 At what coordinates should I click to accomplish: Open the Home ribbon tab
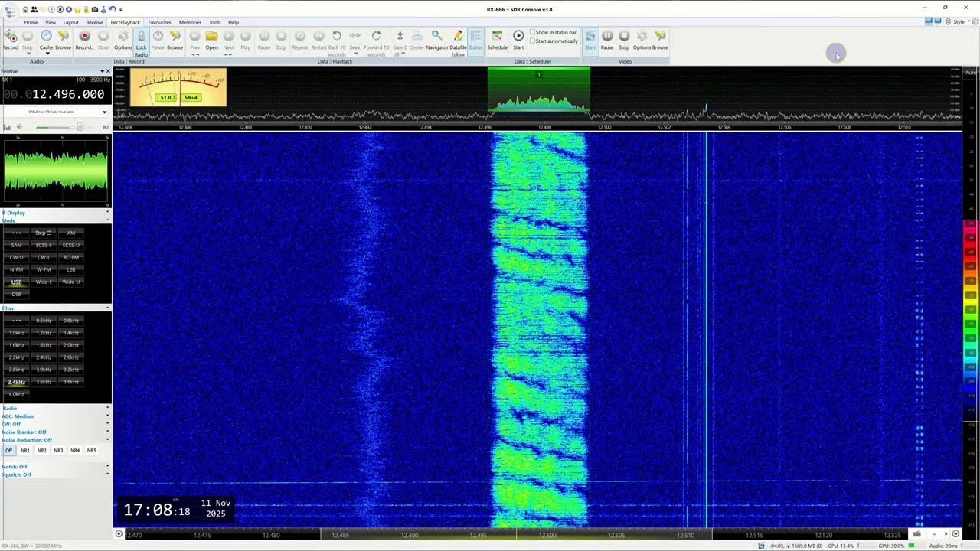[31, 22]
